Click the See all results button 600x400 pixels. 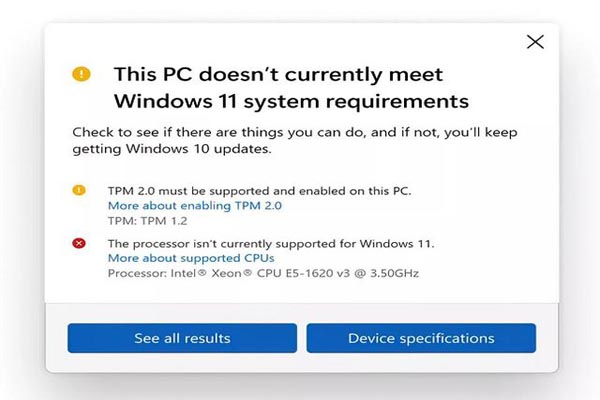pos(182,338)
